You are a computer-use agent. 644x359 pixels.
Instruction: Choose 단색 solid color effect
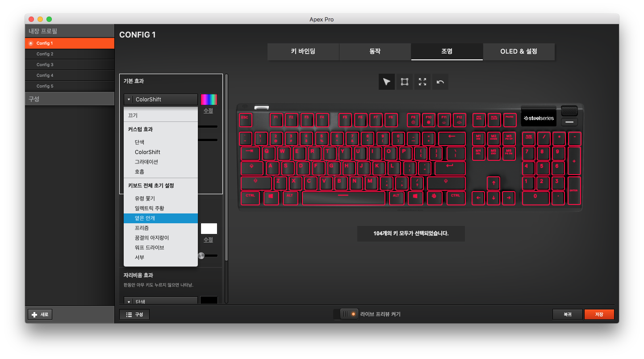click(x=161, y=142)
